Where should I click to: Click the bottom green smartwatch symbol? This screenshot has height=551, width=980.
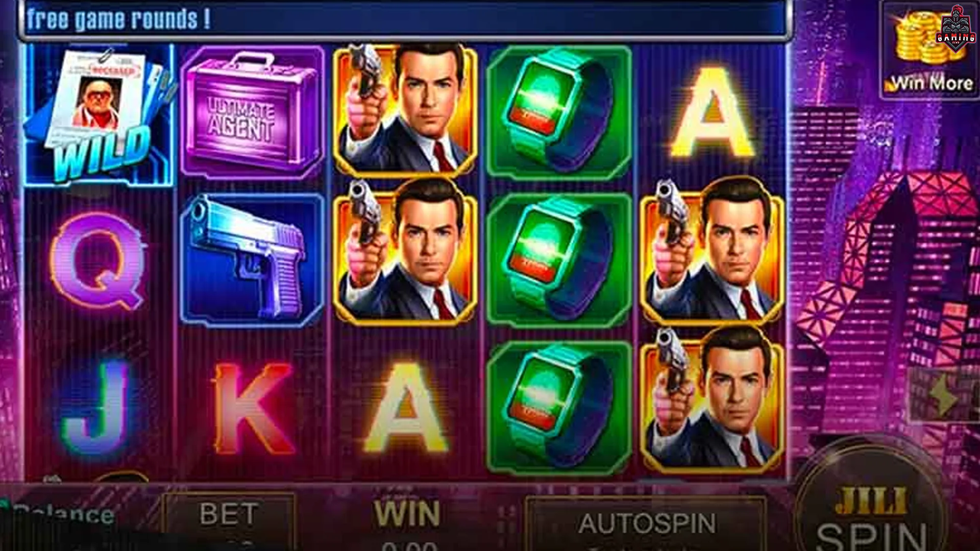coord(559,408)
